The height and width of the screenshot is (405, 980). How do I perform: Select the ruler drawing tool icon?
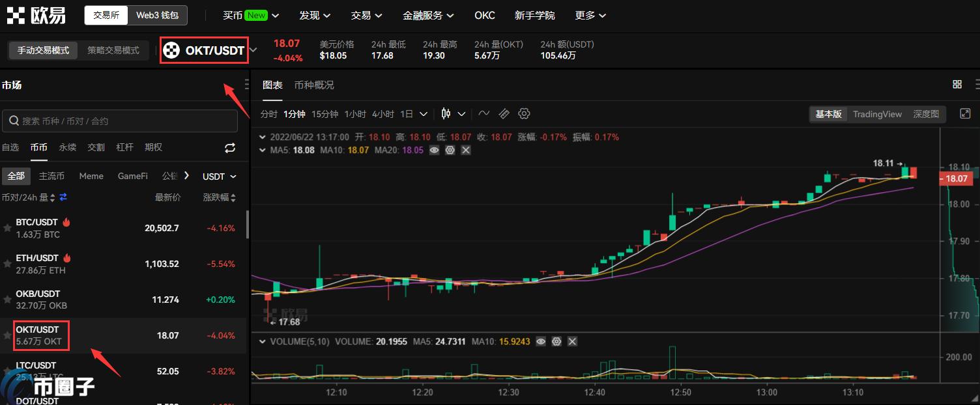pos(504,114)
